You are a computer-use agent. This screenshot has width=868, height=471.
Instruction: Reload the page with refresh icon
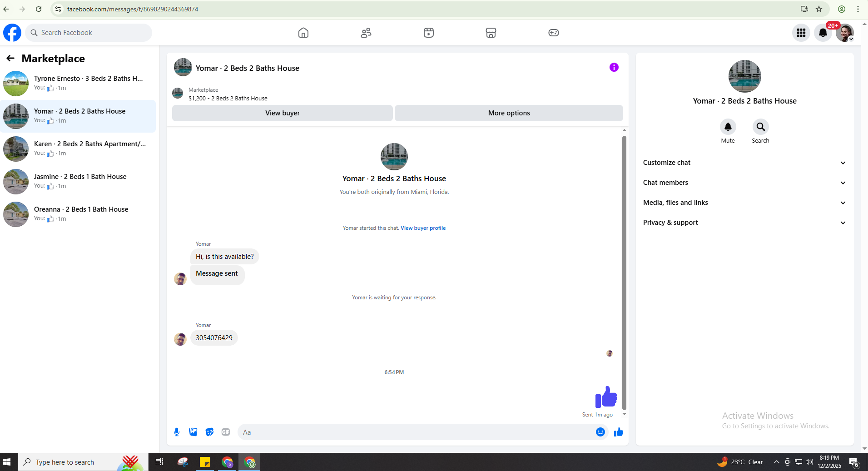pyautogui.click(x=39, y=9)
